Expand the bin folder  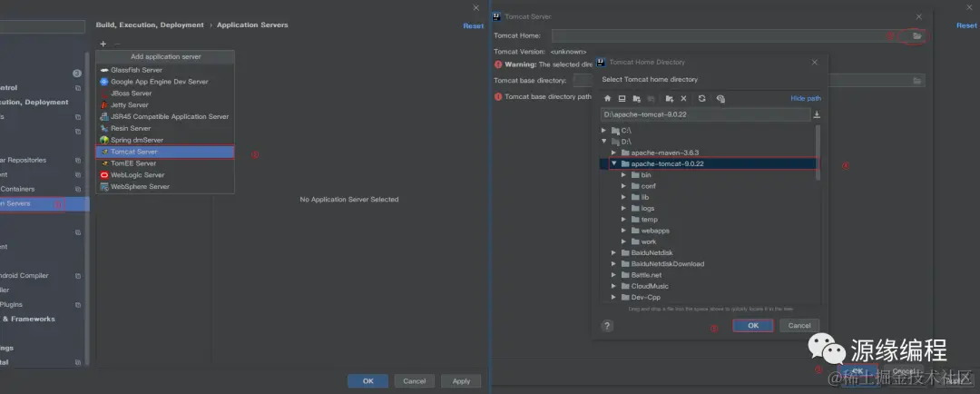coord(623,175)
